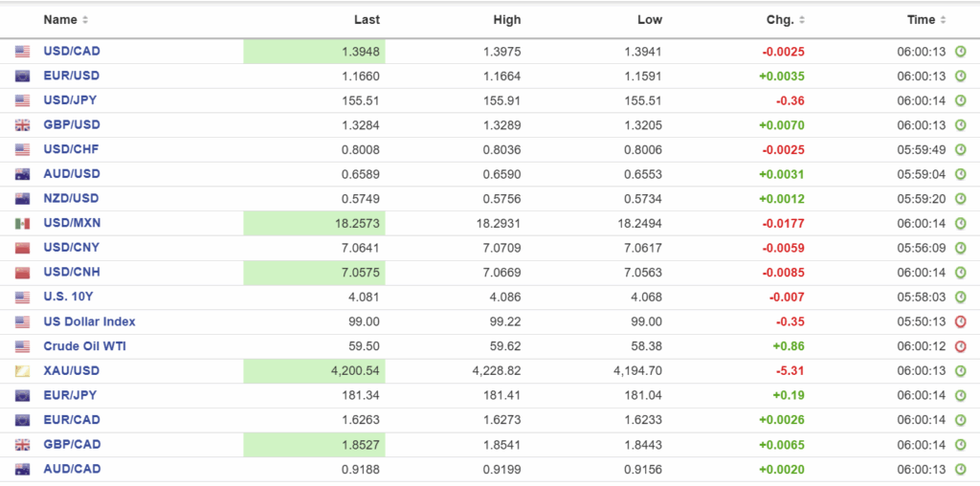Sort the table by Chg. column arrows
Image resolution: width=980 pixels, height=486 pixels.
[802, 20]
